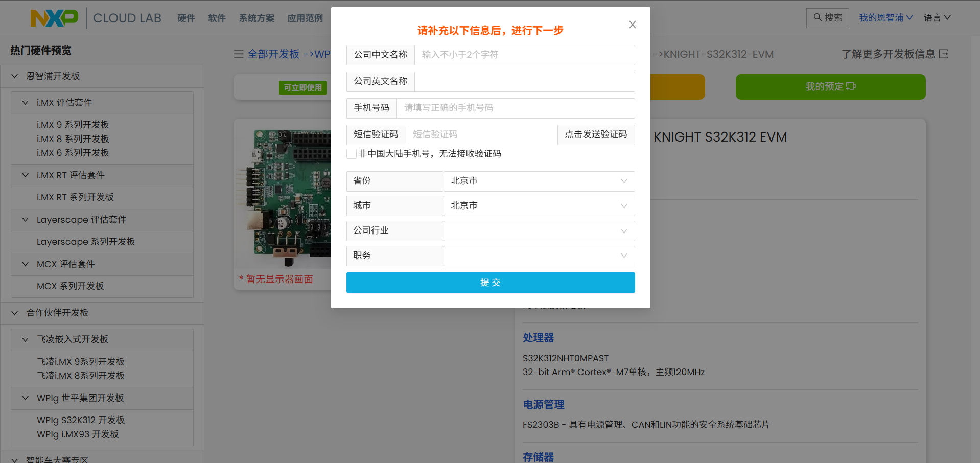Open the 城市 dropdown
980x463 pixels.
539,205
